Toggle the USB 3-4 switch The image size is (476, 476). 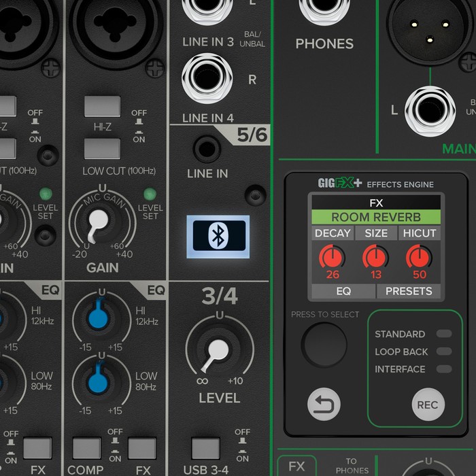click(205, 448)
